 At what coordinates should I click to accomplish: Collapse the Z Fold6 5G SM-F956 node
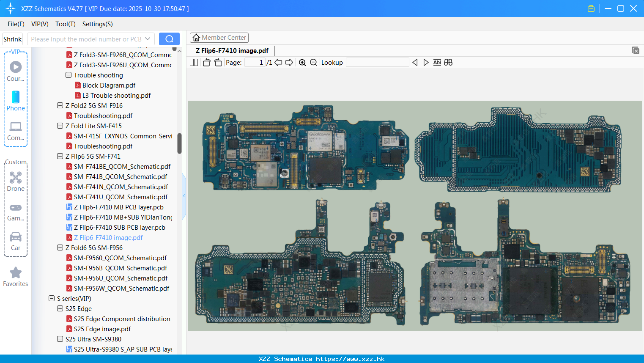60,247
